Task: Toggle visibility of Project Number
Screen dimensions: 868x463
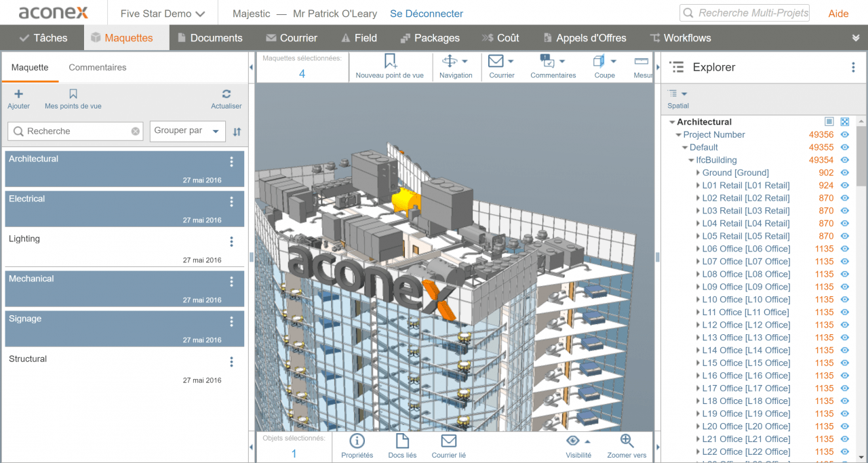Action: point(845,135)
